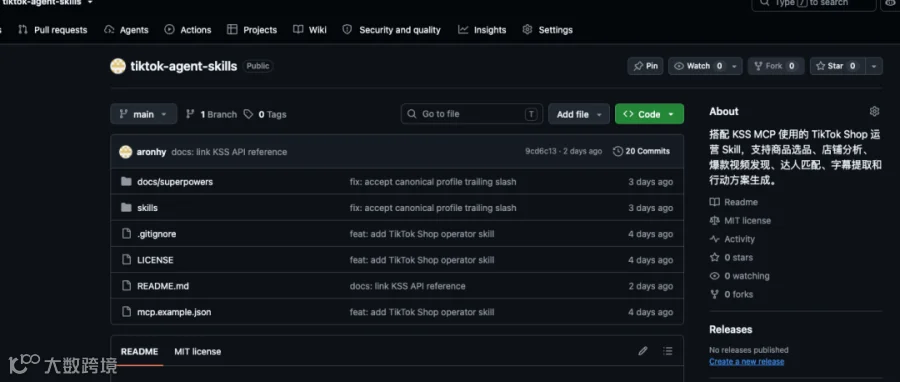The width and height of the screenshot is (900, 382).
Task: Open the main branch selector
Action: coord(143,114)
